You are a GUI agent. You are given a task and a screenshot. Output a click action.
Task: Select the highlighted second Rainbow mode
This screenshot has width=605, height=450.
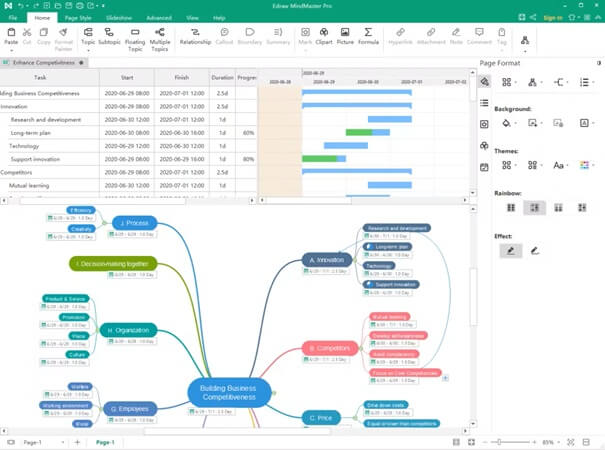[534, 208]
